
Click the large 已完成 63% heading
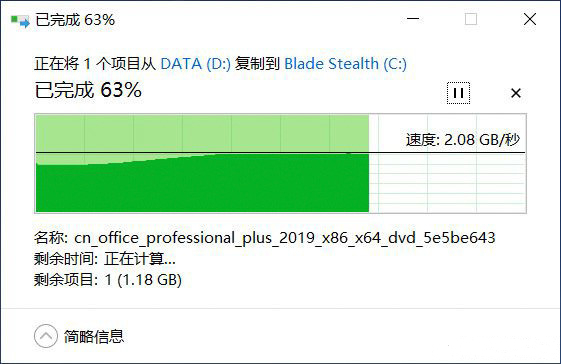click(88, 90)
